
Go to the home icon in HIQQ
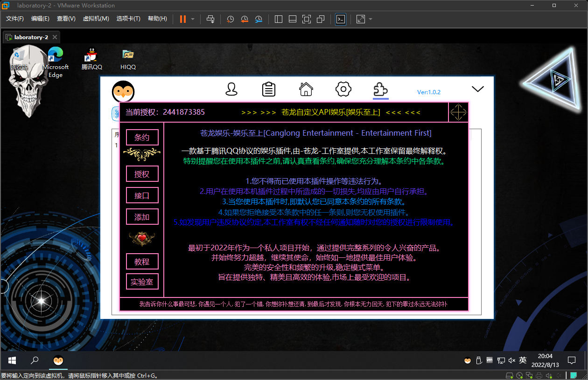[306, 89]
